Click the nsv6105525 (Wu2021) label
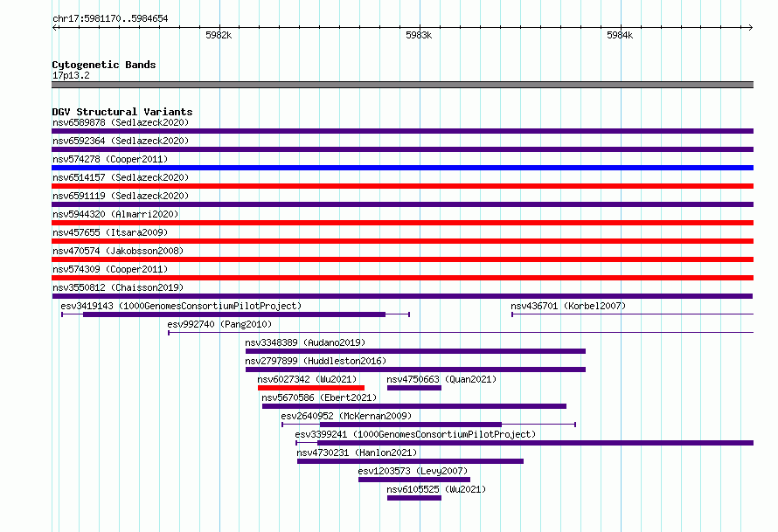 [x=436, y=489]
